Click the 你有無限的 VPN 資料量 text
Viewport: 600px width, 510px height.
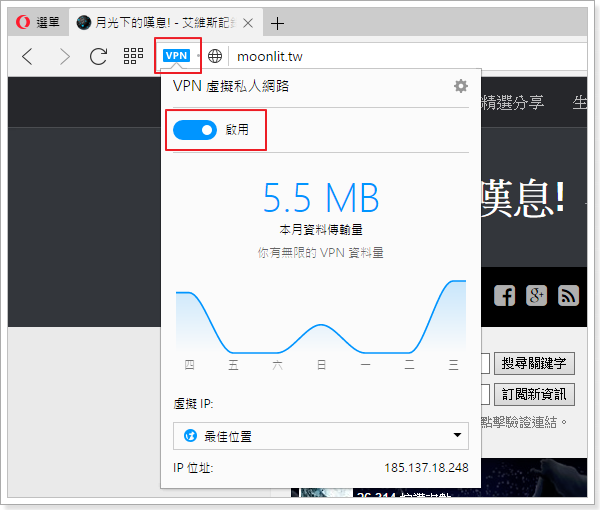321,253
